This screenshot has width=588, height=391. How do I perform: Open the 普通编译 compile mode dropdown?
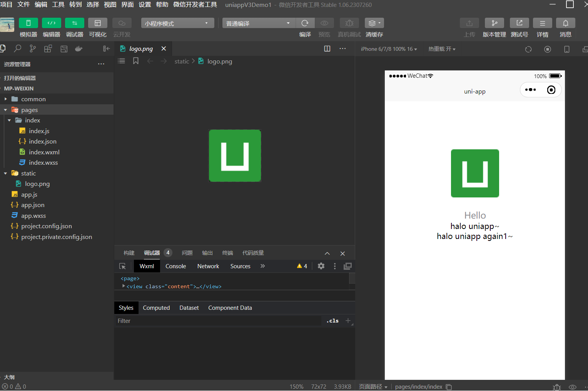pos(259,23)
